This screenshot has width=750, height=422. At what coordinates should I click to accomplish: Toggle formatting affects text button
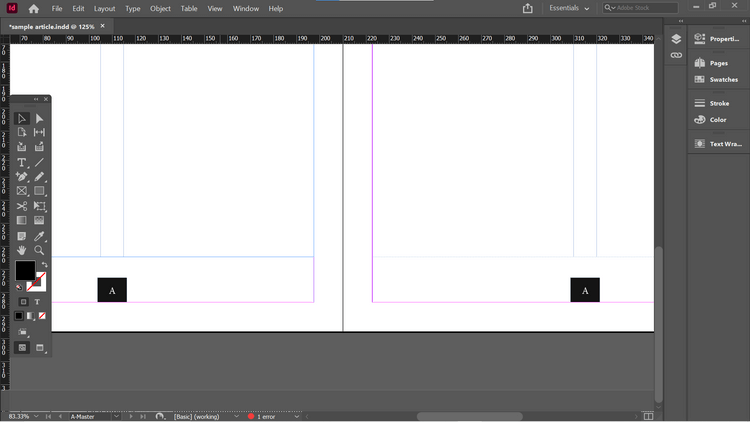(x=37, y=302)
